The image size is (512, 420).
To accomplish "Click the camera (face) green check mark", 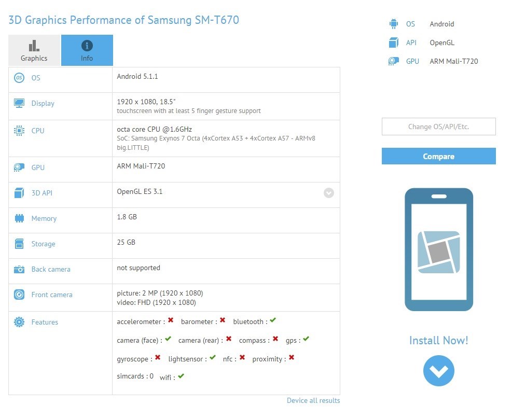I will pos(168,339).
